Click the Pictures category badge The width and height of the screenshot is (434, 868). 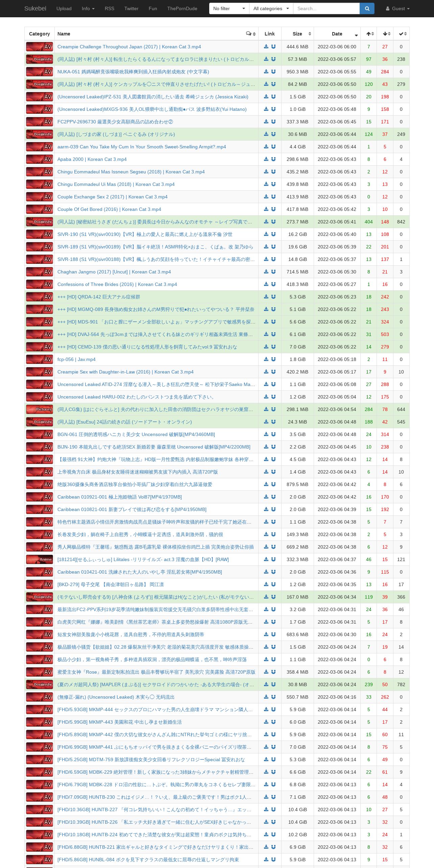40,409
